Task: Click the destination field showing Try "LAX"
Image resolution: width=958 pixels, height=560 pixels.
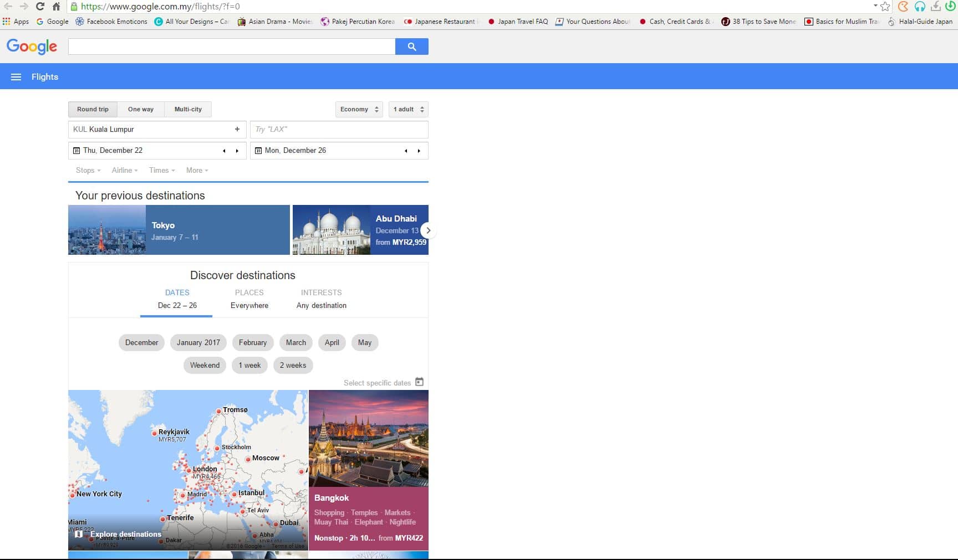Action: pos(339,130)
